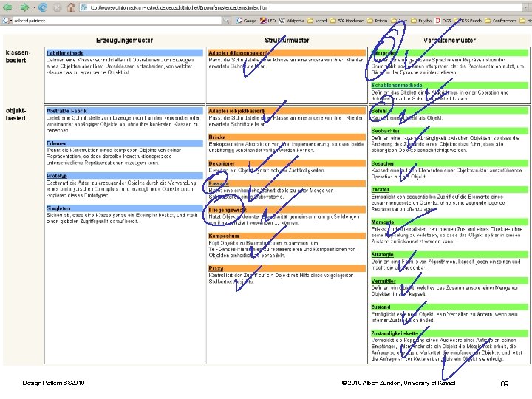Click the search magnifier button
532x399 pixels.
click(226, 21)
